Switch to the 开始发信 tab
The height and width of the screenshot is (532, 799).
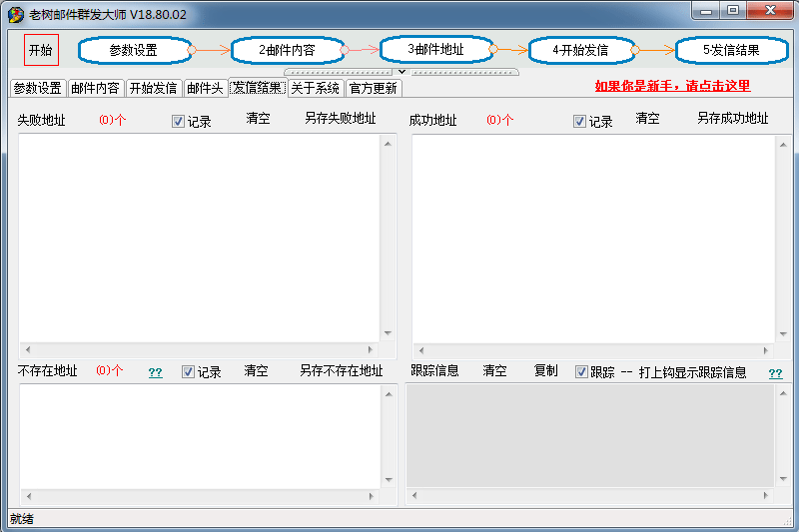coord(154,88)
